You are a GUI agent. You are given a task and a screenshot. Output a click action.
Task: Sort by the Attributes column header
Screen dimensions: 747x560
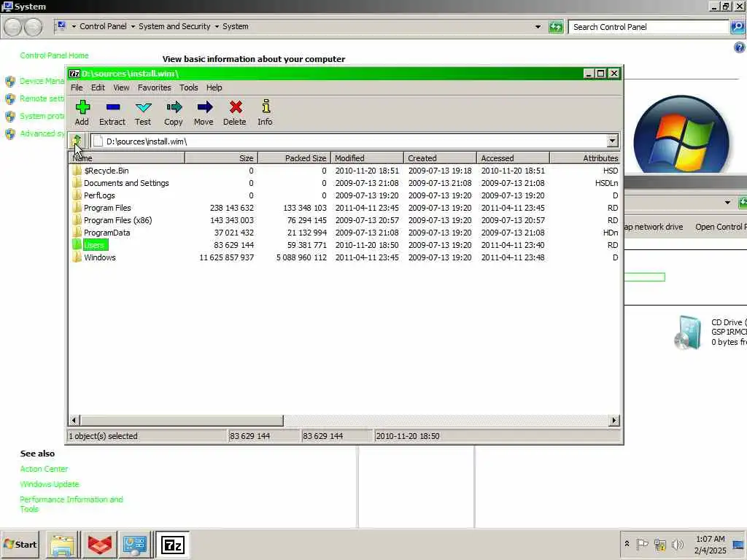pos(585,158)
